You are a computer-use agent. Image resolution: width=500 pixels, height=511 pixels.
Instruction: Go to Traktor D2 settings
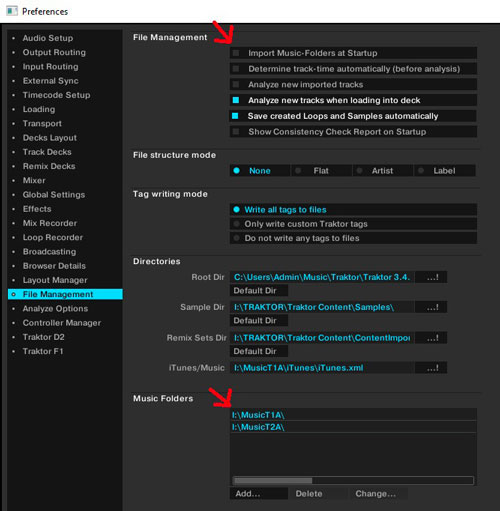[43, 337]
